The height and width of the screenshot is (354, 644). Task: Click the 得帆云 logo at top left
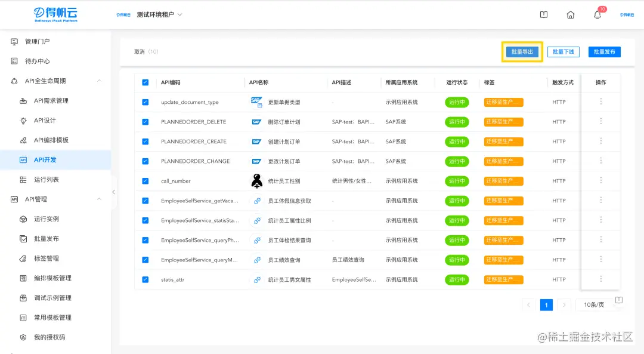(55, 14)
